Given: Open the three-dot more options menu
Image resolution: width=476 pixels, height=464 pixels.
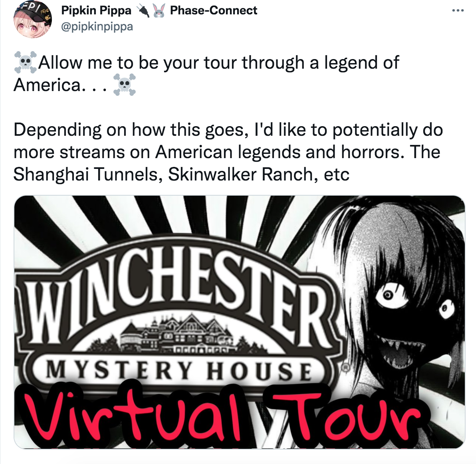Looking at the screenshot, I should [458, 11].
